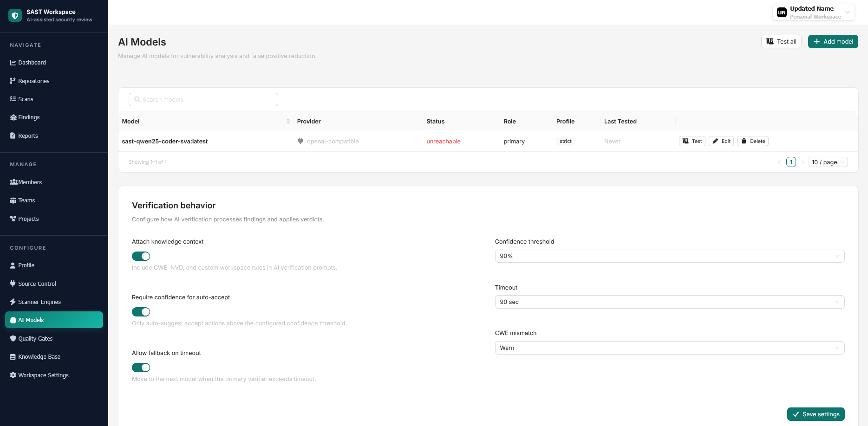
Task: Click the strict profile tag
Action: tap(566, 141)
